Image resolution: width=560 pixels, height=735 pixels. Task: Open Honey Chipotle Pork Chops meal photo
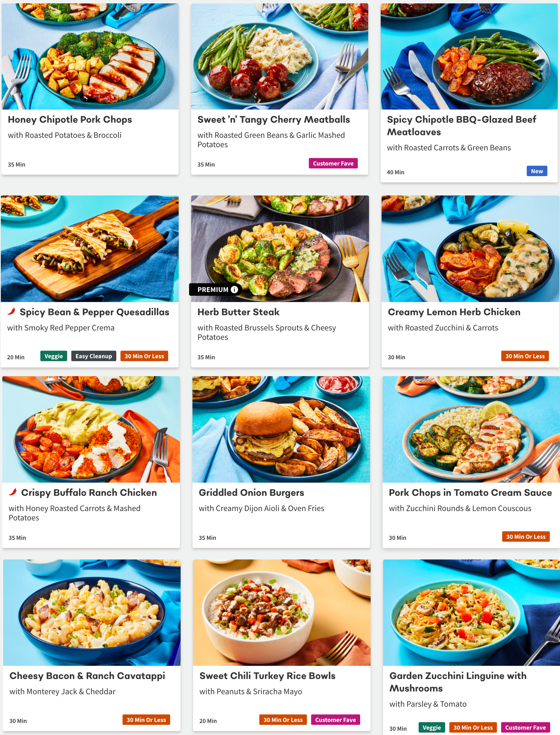tap(90, 56)
